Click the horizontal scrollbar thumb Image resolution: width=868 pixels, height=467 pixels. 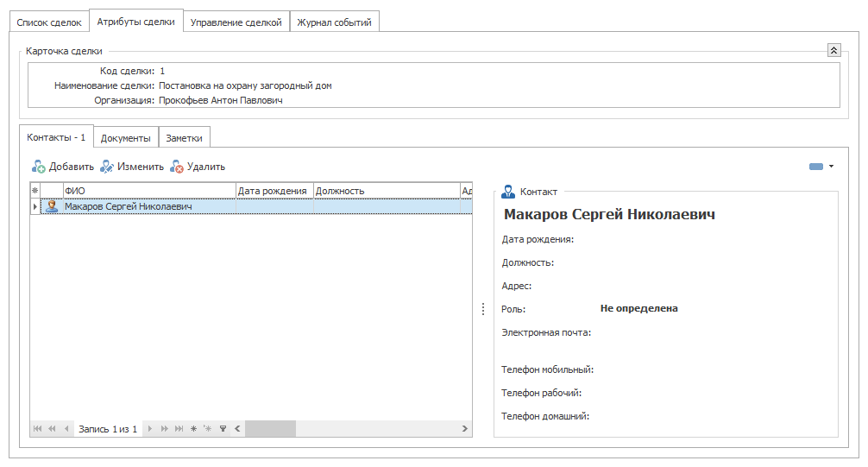click(x=270, y=428)
